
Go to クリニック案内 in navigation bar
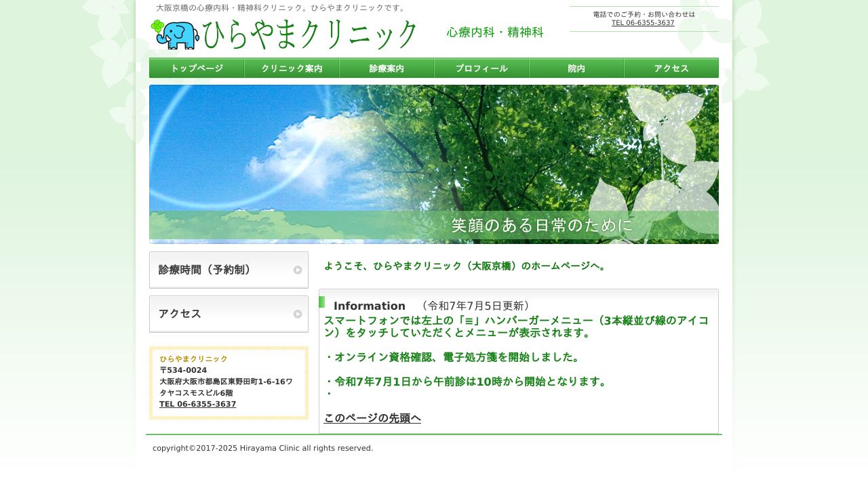coord(292,68)
